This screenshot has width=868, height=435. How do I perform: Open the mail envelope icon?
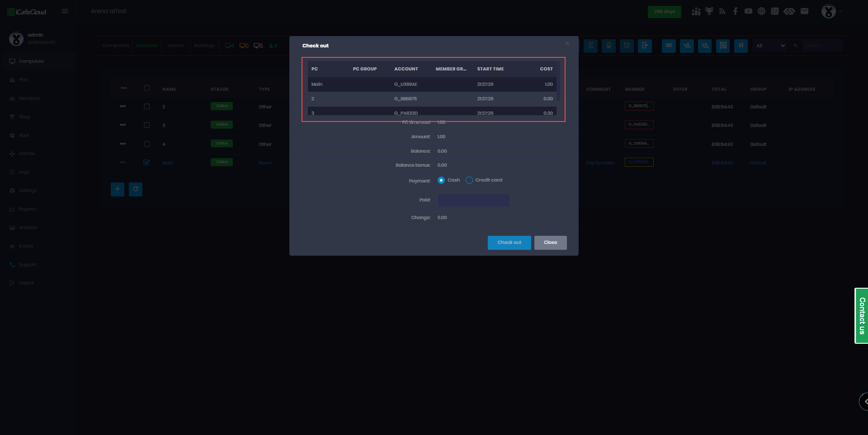(x=804, y=11)
